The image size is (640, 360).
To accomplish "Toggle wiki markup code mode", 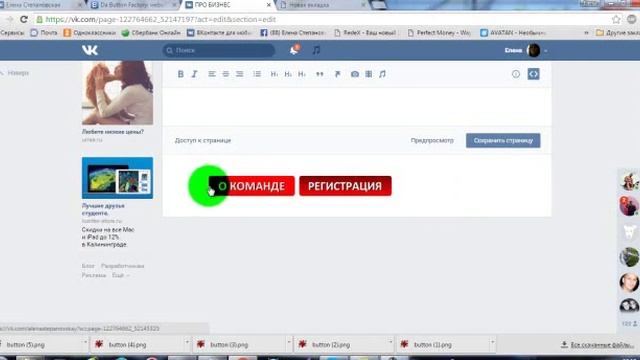I will pyautogui.click(x=533, y=74).
